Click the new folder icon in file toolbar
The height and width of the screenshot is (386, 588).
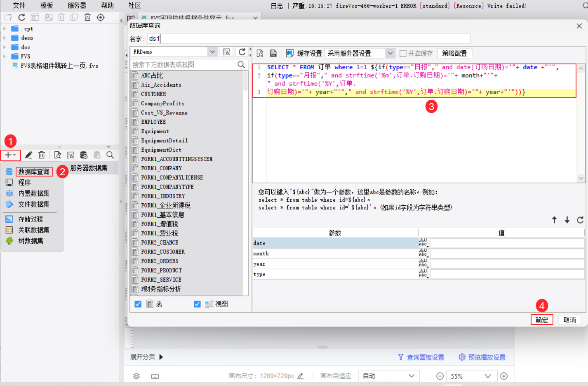[8, 17]
